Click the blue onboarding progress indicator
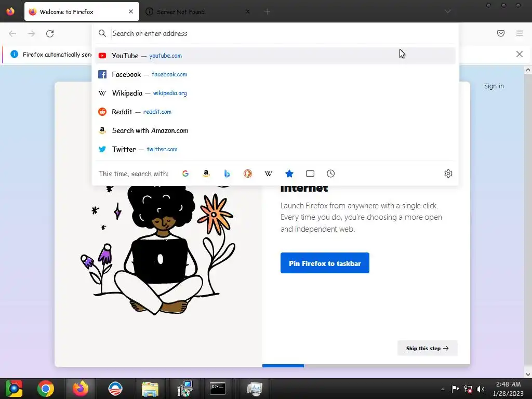Screen dimensions: 532x399 pyautogui.click(x=283, y=366)
